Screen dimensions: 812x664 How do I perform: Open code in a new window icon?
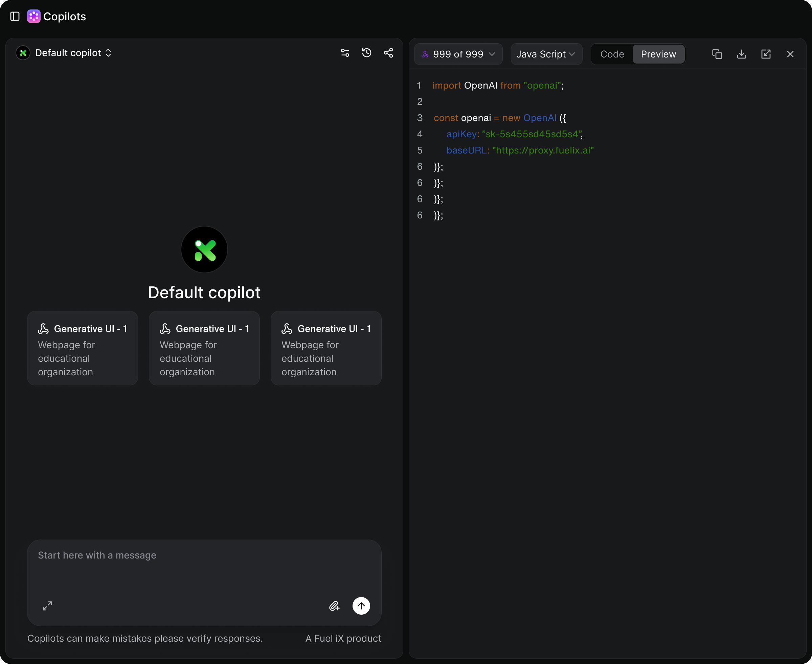pos(766,54)
